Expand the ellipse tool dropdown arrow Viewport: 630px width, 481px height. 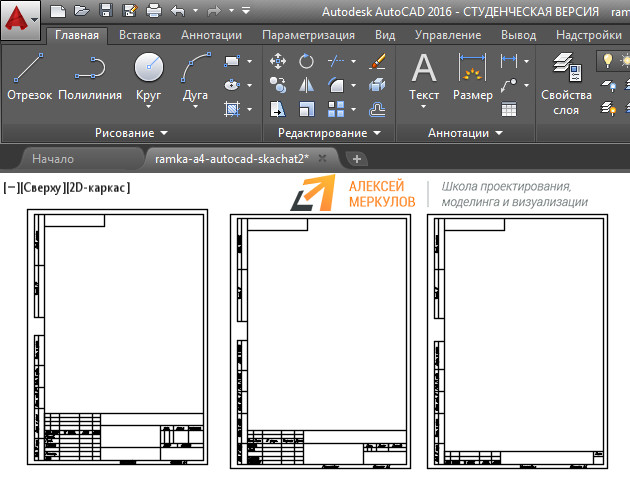pyautogui.click(x=250, y=85)
